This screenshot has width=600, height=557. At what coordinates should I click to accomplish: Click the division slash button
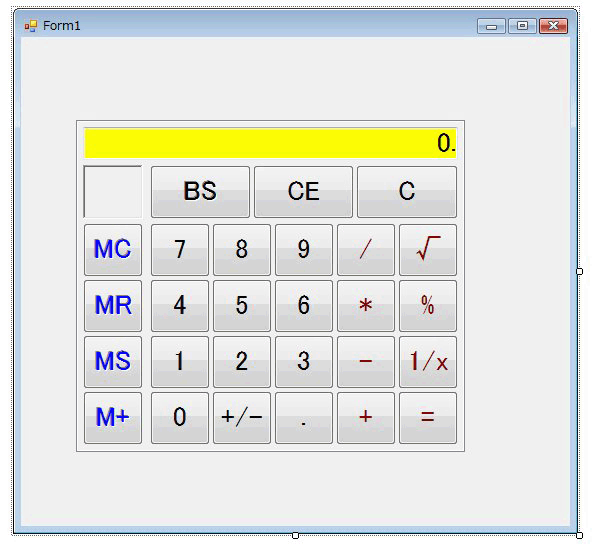point(366,250)
